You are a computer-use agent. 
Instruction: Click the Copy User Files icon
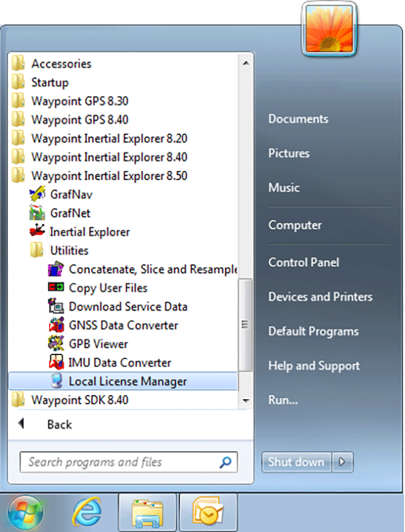pos(56,288)
